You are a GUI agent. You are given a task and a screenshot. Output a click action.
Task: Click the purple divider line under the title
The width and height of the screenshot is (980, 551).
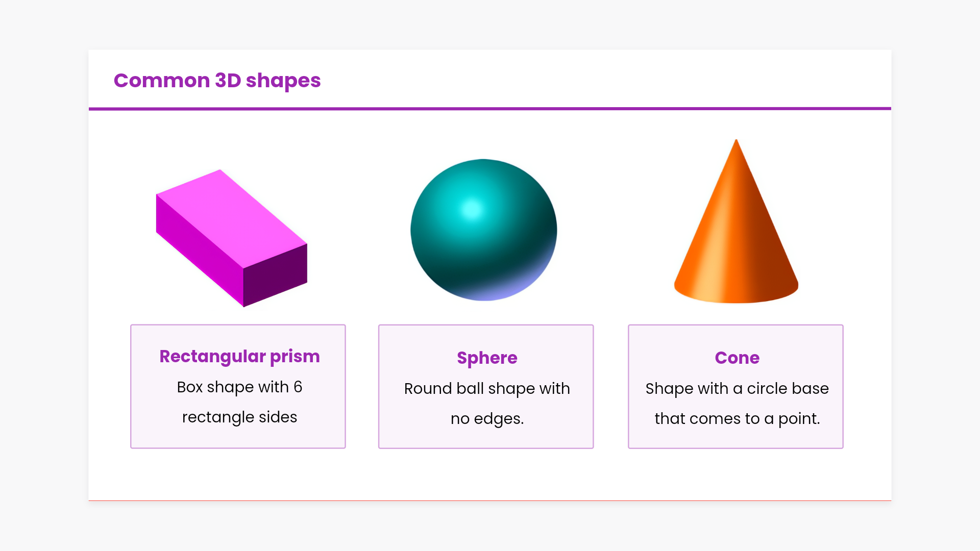[x=490, y=109]
